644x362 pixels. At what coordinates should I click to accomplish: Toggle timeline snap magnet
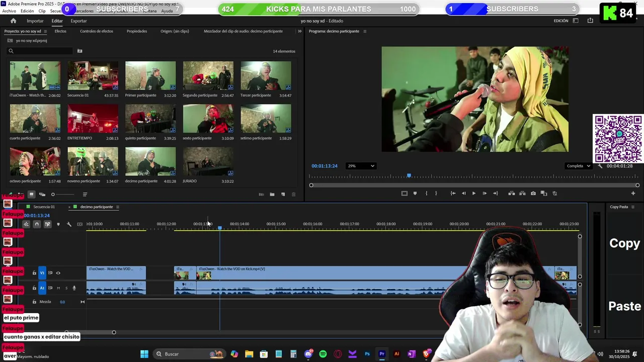(37, 224)
